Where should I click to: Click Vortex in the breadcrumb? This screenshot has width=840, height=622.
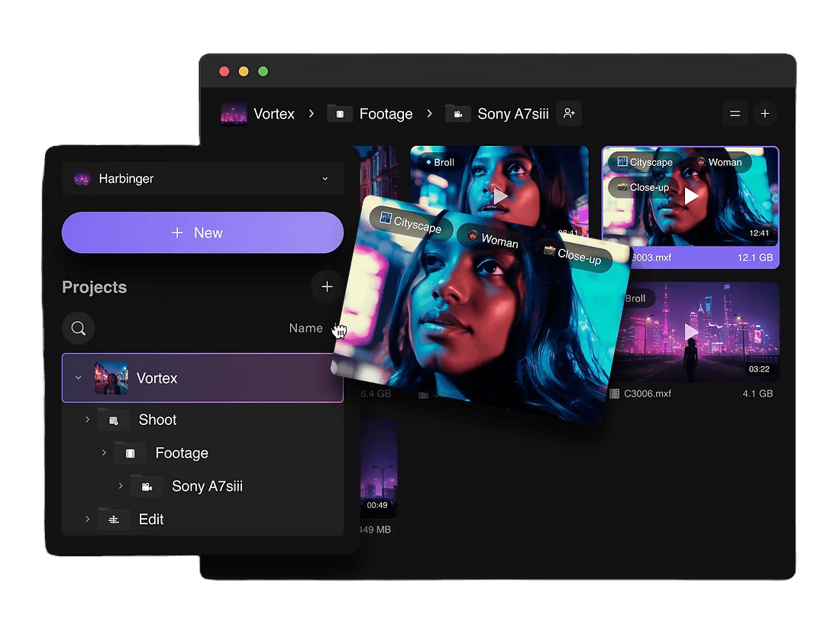[x=274, y=114]
